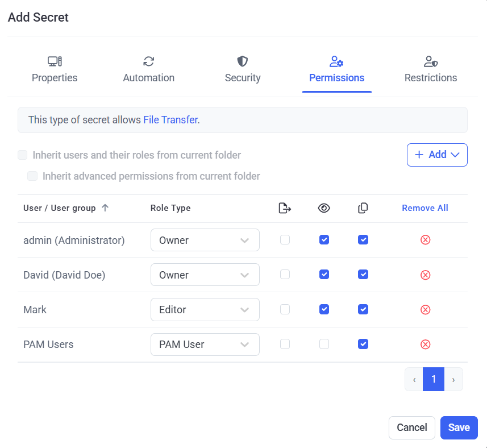The height and width of the screenshot is (448, 487).
Task: Delete Mark's permission using red X
Action: (x=425, y=309)
